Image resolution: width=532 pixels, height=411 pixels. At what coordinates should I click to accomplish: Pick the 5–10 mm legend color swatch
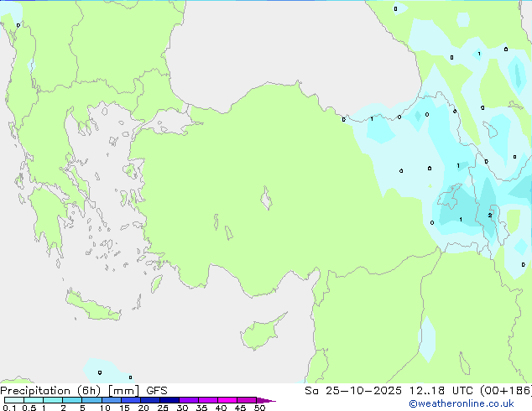[91, 400]
